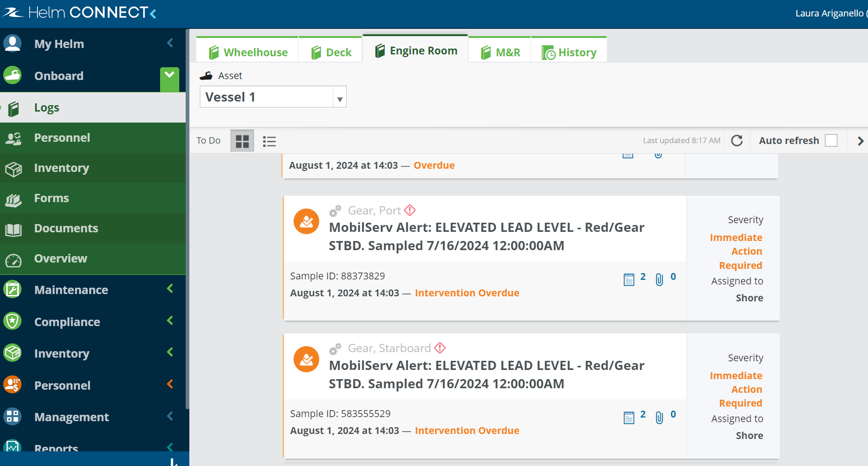Click the 'Gear, Port' component label

pyautogui.click(x=375, y=210)
